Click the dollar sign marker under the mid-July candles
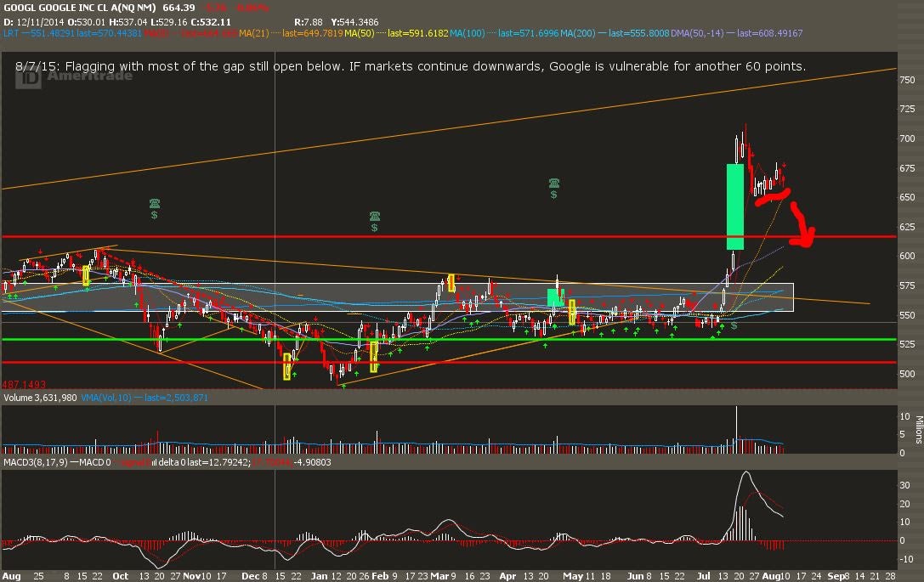Screen dimensions: 924x582 [734, 325]
